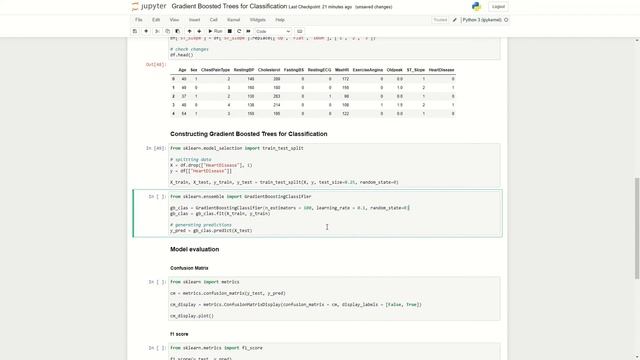Restart kernel and rerun all icon

[248, 31]
